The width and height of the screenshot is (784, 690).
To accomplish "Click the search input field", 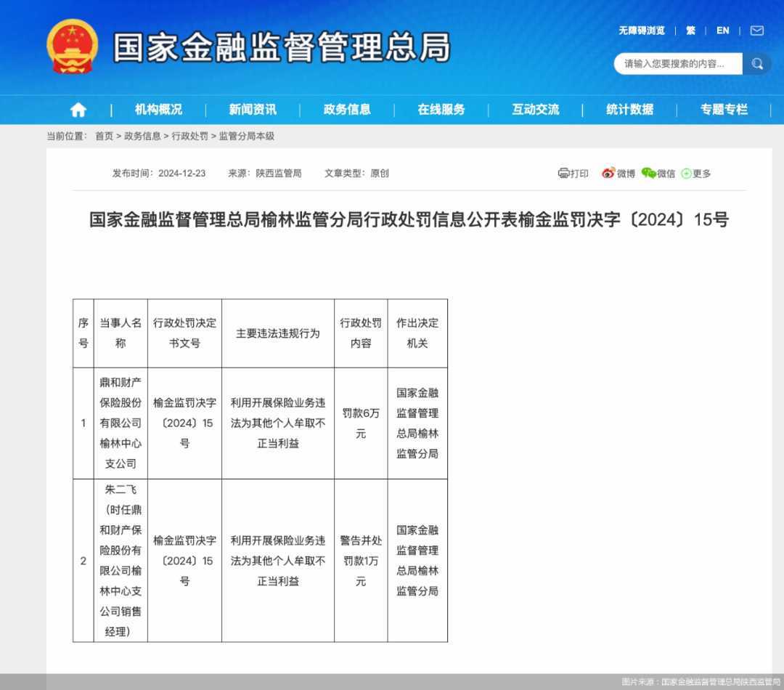I will (x=678, y=63).
